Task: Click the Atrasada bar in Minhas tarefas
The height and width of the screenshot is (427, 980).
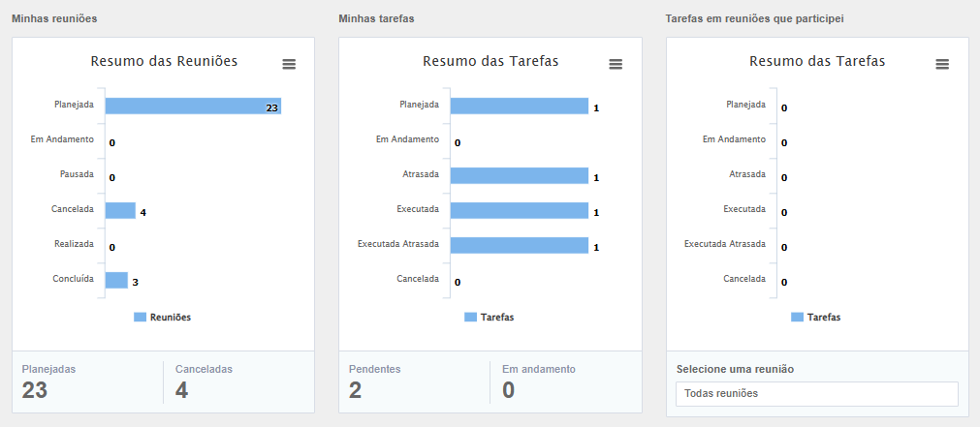Action: click(x=519, y=176)
